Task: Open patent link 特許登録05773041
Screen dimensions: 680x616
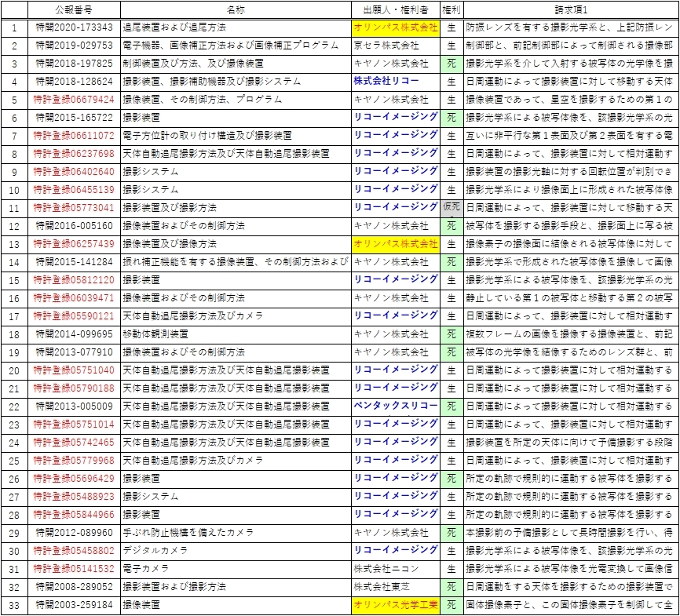Action: coord(74,208)
